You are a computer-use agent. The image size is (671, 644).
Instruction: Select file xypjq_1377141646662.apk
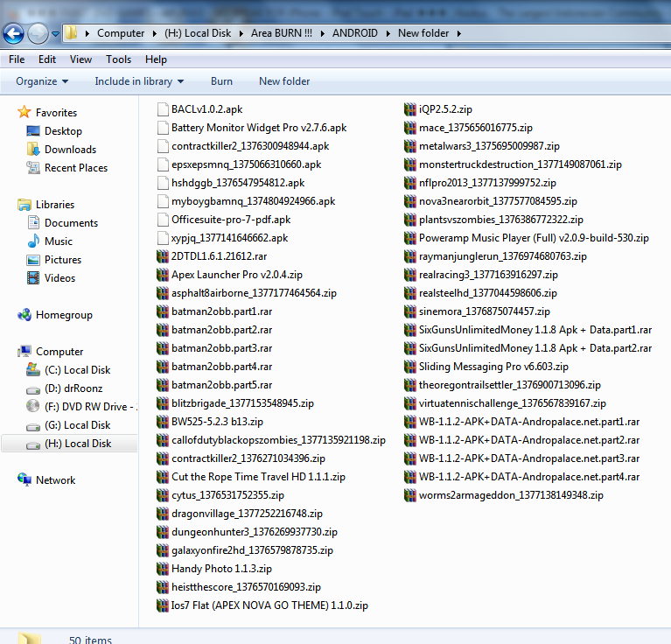(229, 238)
